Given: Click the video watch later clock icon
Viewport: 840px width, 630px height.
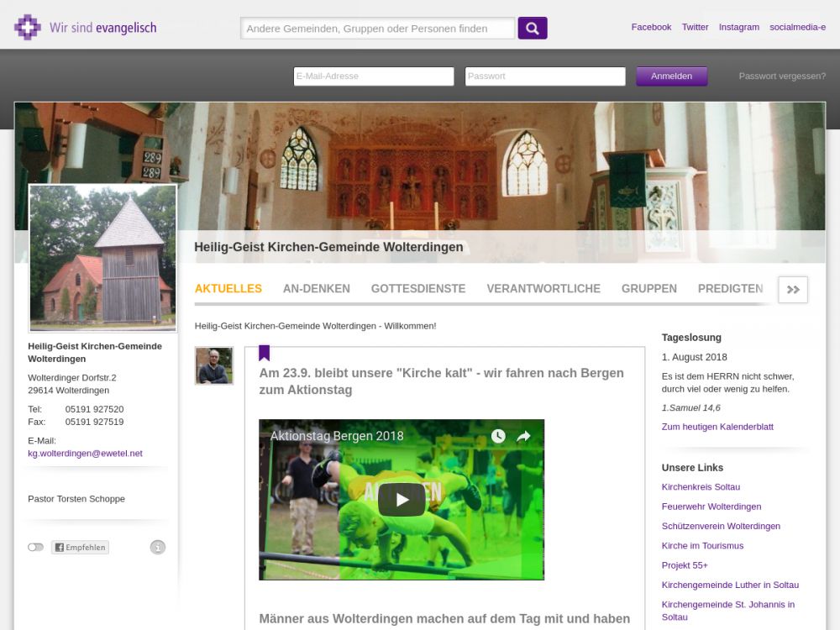Looking at the screenshot, I should tap(498, 436).
